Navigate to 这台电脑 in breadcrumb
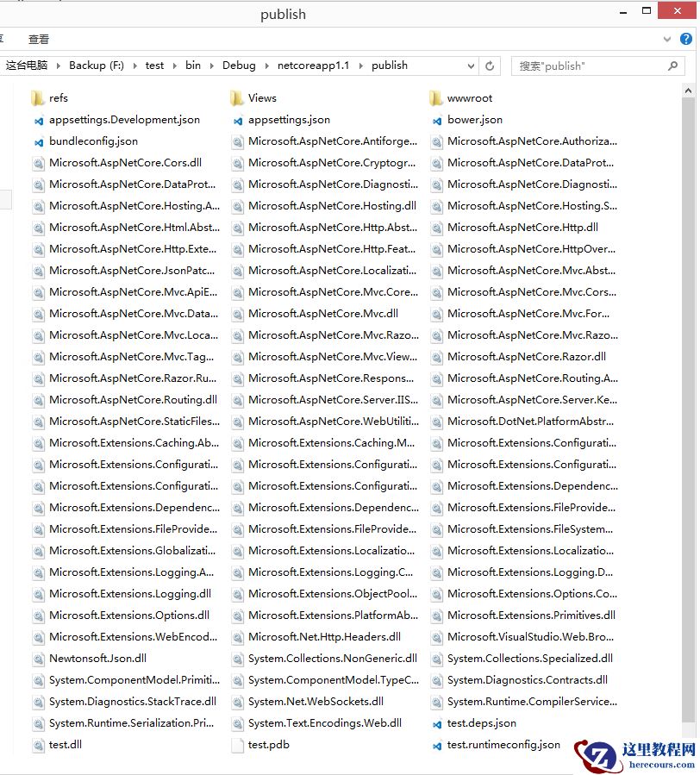This screenshot has height=775, width=700. point(27,66)
